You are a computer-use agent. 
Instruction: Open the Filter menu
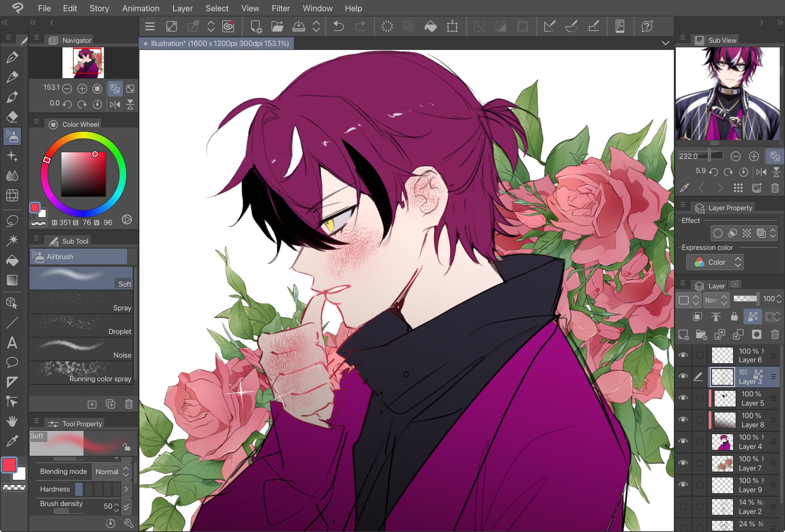pos(280,8)
